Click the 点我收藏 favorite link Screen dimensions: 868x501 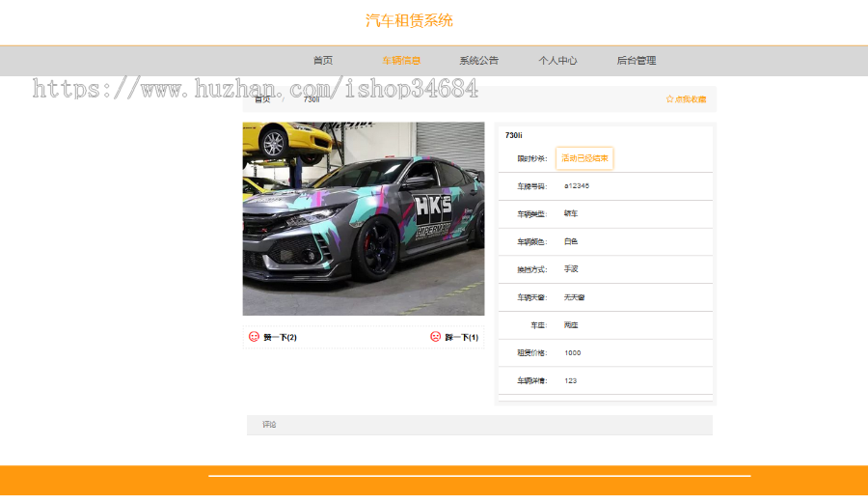pyautogui.click(x=691, y=99)
